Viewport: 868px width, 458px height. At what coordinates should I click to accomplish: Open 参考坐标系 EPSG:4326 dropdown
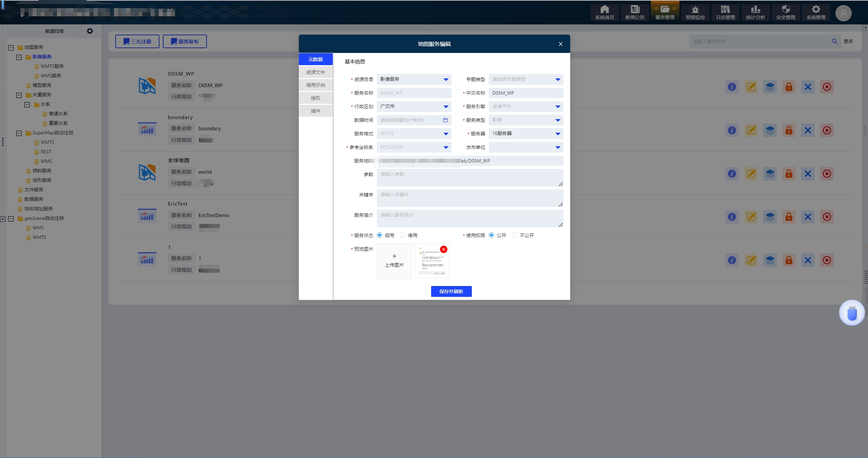click(414, 147)
